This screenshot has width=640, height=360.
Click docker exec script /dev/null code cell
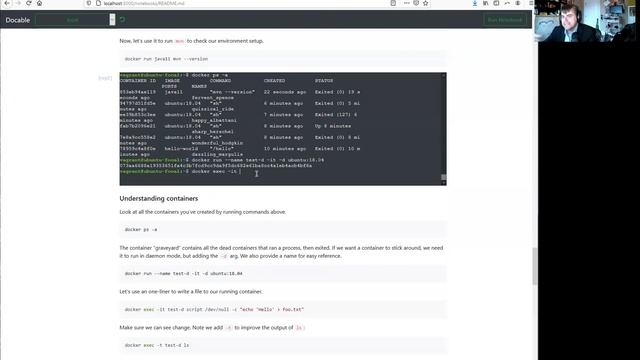(283, 309)
